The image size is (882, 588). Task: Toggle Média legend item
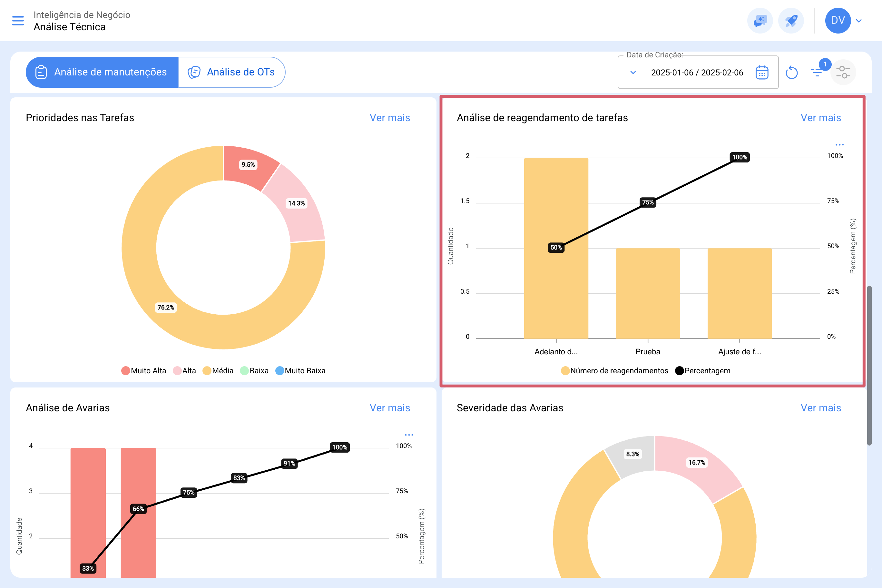(x=218, y=371)
